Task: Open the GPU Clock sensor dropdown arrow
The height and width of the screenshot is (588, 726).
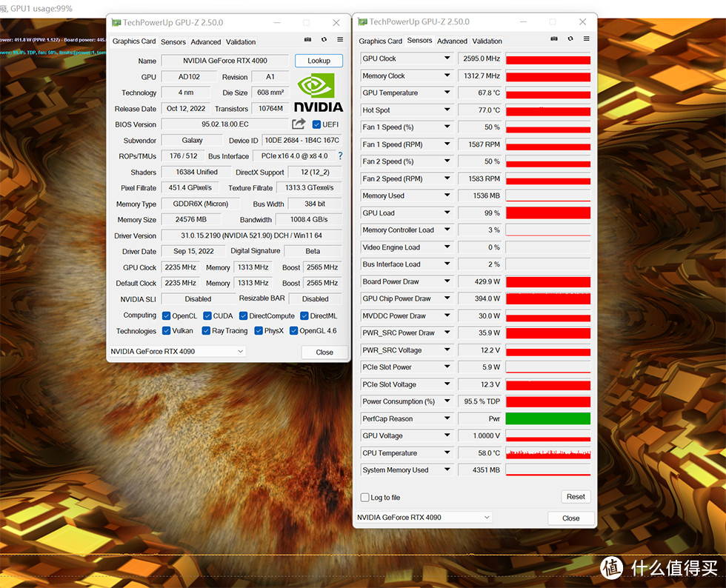Action: coord(447,59)
